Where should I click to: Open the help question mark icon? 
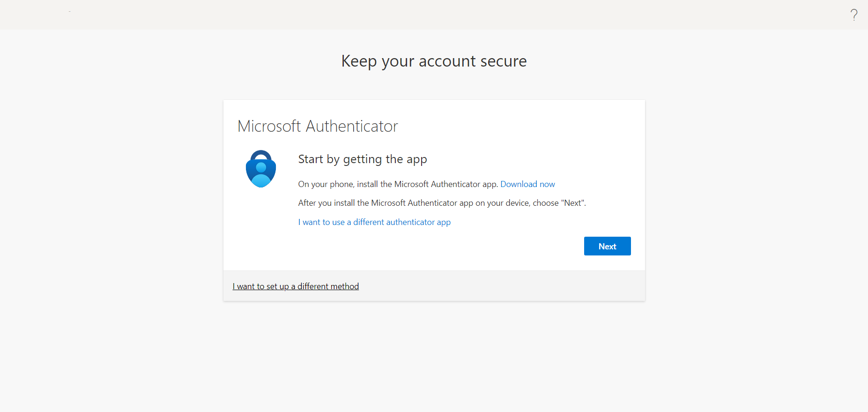(x=854, y=15)
